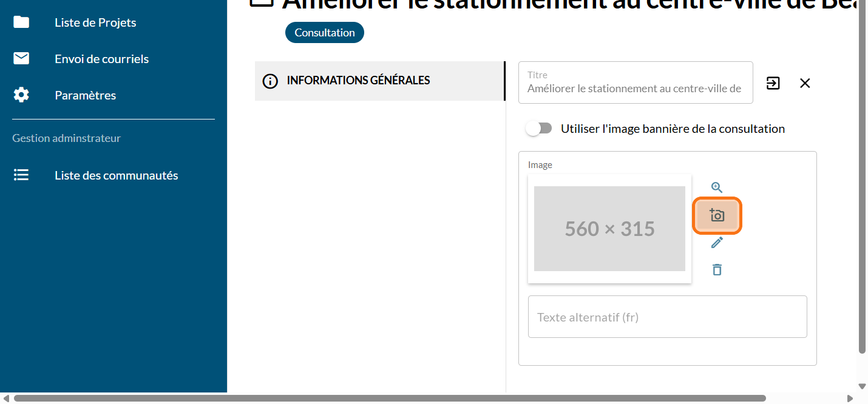868x404 pixels.
Task: Click the horizontal scrollbar at the bottom
Action: 388,399
